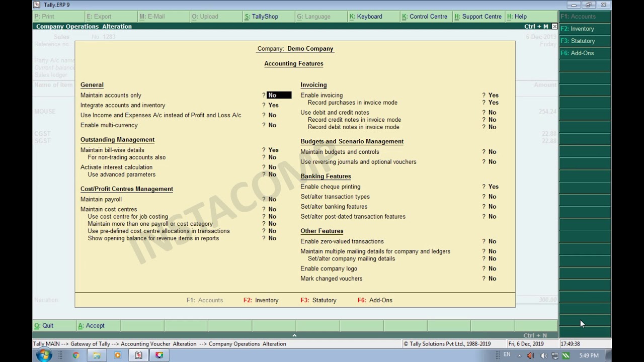
Task: Click the Ctrl + M shortcut label
Action: [x=536, y=27]
